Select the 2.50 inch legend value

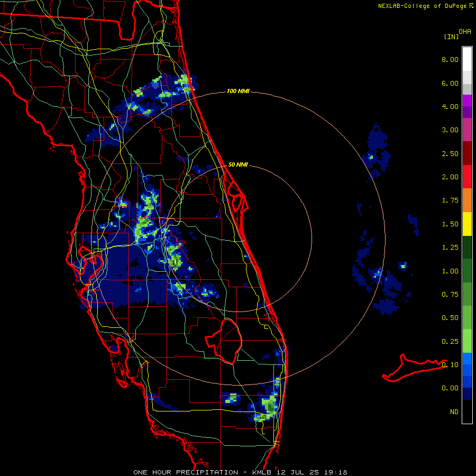[x=450, y=153]
